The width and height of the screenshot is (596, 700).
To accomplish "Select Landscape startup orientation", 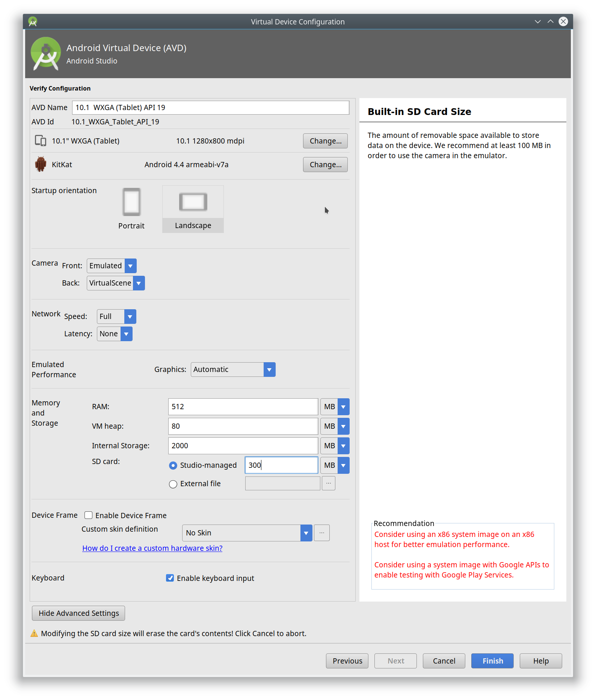I will pyautogui.click(x=193, y=209).
